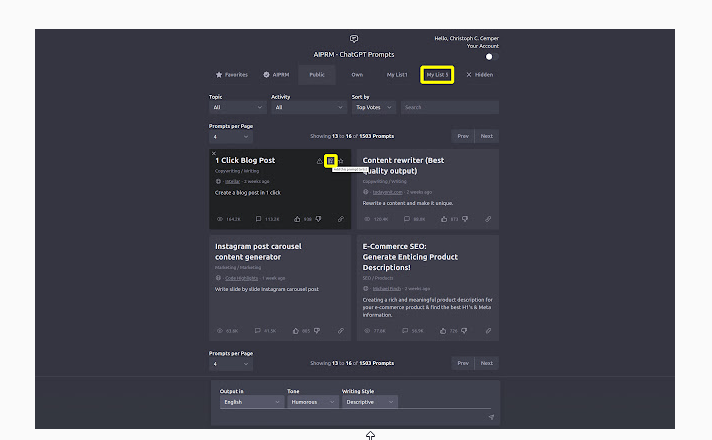Switch to the AIPRM tab

click(276, 74)
